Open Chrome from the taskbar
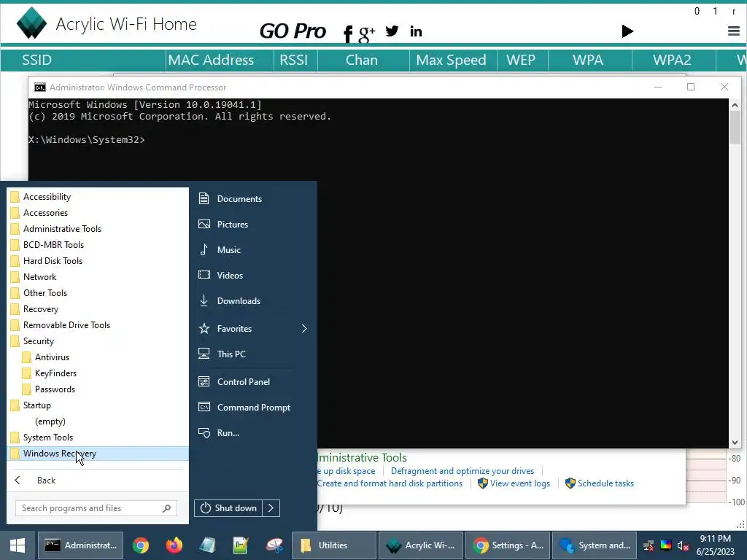This screenshot has width=747, height=560. point(141,545)
